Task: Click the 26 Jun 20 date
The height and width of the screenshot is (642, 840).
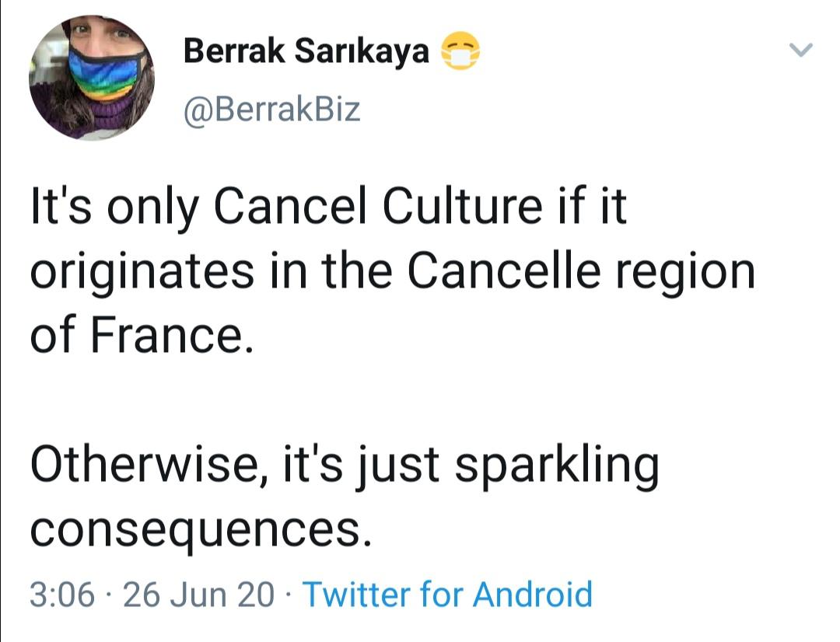Action: tap(198, 595)
